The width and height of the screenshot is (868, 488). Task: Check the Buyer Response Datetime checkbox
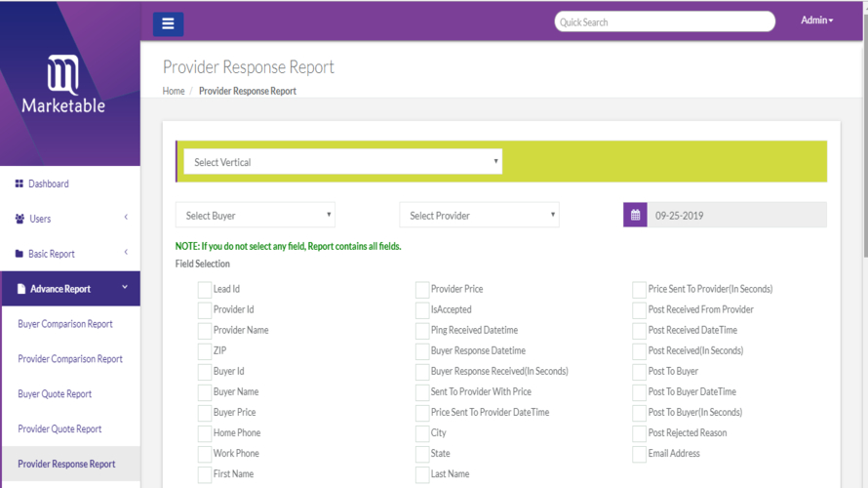[422, 350]
